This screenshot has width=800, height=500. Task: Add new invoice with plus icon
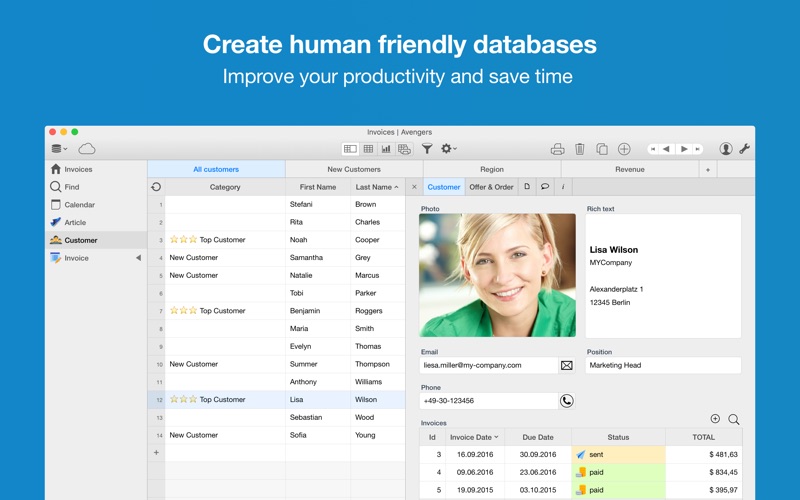point(715,419)
